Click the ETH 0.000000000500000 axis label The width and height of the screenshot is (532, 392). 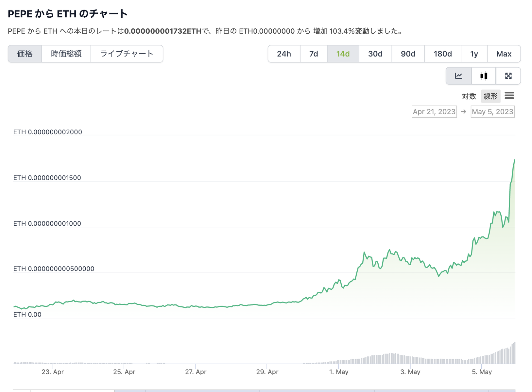point(54,269)
